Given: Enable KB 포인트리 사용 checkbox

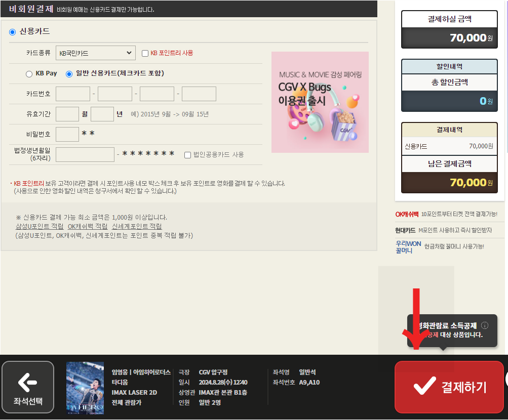Looking at the screenshot, I should pos(145,54).
